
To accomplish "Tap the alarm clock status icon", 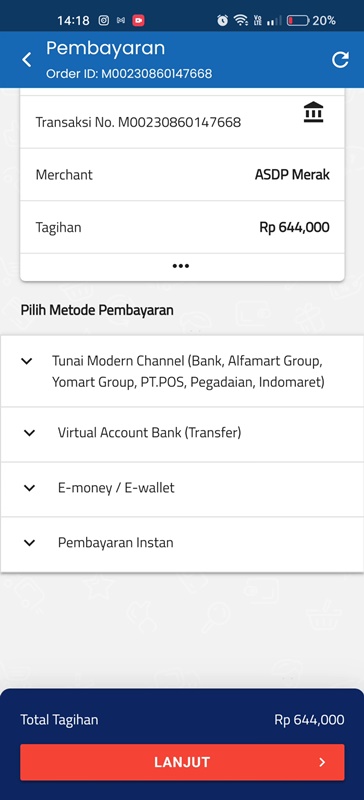I will coord(223,20).
